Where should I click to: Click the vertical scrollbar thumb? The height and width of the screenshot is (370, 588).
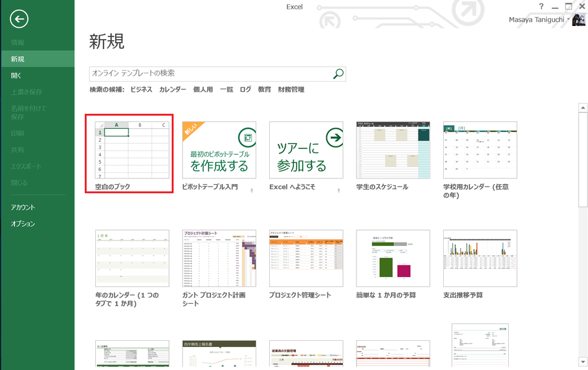pyautogui.click(x=583, y=160)
